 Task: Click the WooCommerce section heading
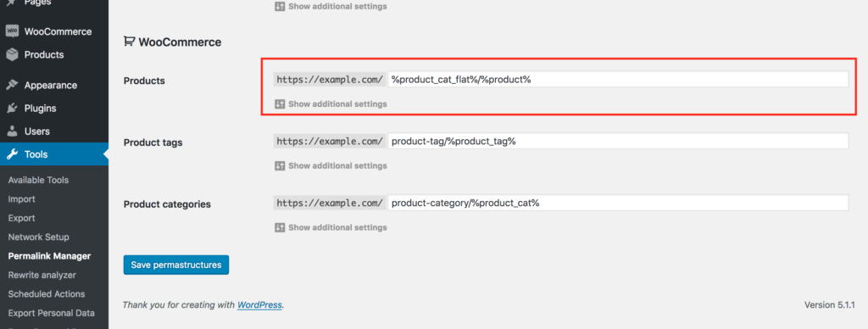(x=180, y=42)
